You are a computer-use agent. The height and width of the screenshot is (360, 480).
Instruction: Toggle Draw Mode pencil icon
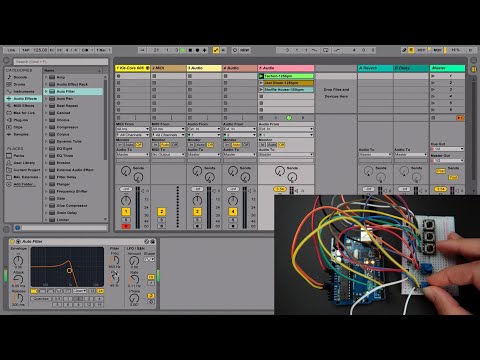[x=404, y=50]
